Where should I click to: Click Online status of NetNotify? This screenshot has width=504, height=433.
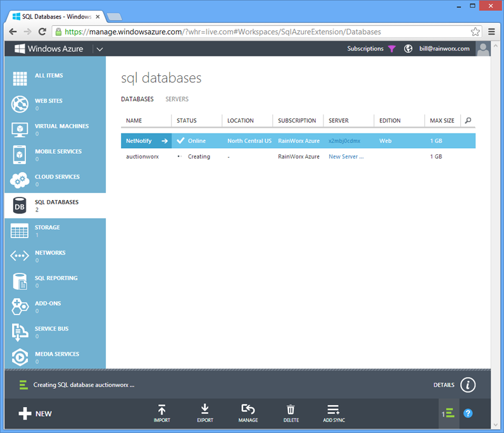197,141
